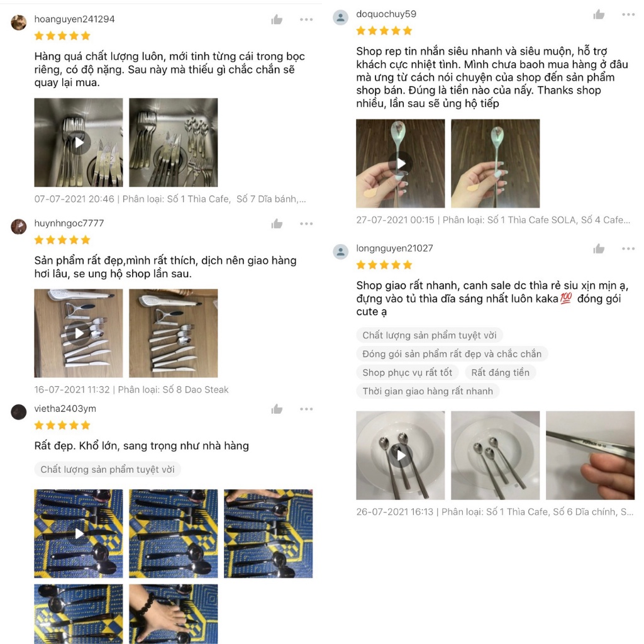
Task: Like huynhngoc7777's review with thumbs-up
Action: click(277, 223)
